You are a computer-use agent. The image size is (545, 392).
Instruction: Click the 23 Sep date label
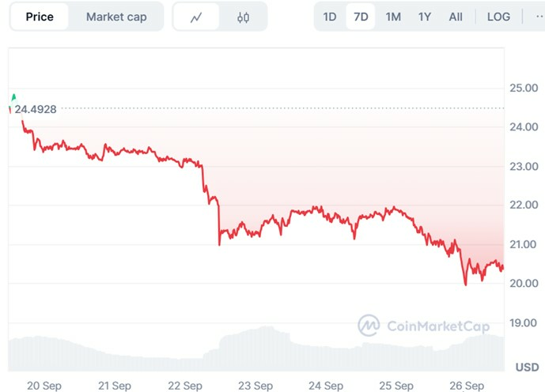255,386
